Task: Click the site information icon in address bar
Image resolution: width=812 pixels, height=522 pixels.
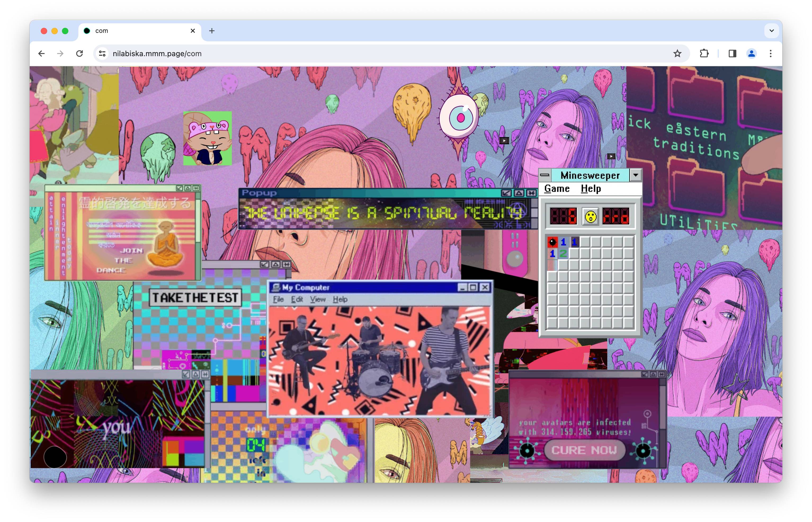Action: click(x=102, y=54)
